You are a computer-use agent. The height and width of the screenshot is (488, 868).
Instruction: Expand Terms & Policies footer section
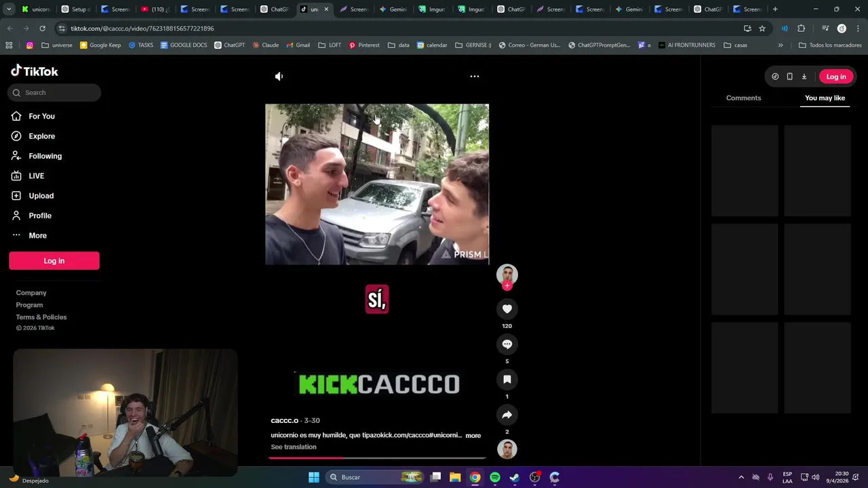tap(41, 317)
